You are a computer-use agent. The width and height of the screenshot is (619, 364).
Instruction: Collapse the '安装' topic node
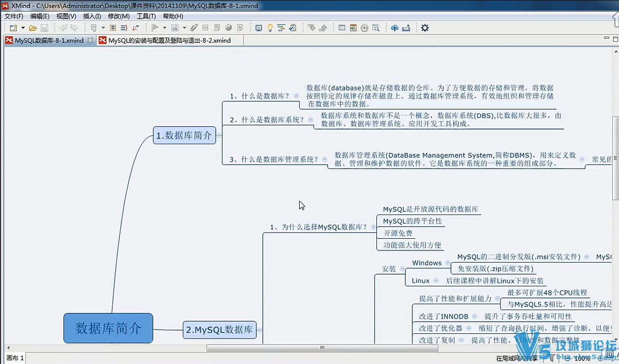(402, 268)
